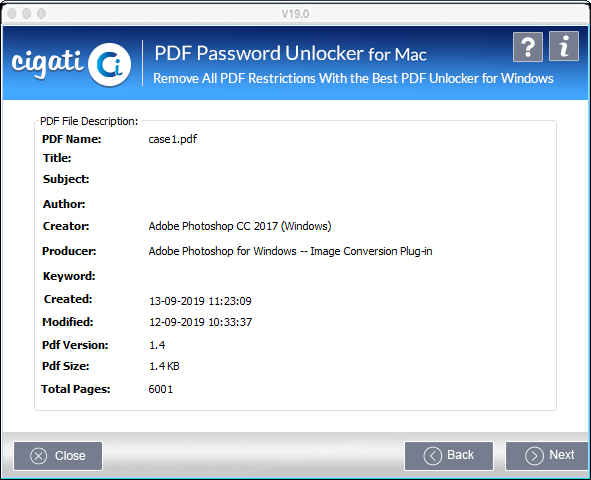This screenshot has height=480, width=591.
Task: Click the right arrow icon on Next
Action: (x=534, y=456)
